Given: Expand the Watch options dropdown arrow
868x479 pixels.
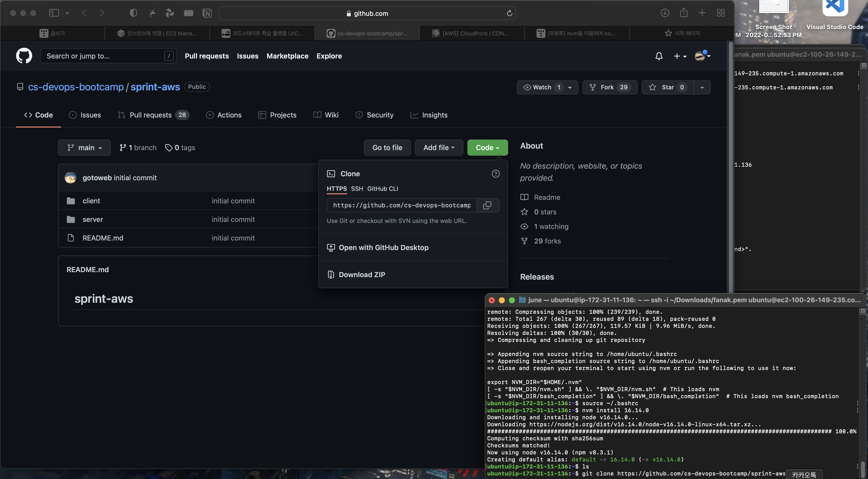Looking at the screenshot, I should pyautogui.click(x=570, y=88).
